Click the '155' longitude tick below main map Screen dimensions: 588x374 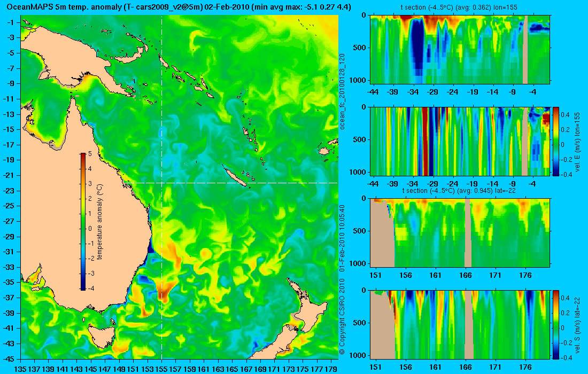[161, 369]
